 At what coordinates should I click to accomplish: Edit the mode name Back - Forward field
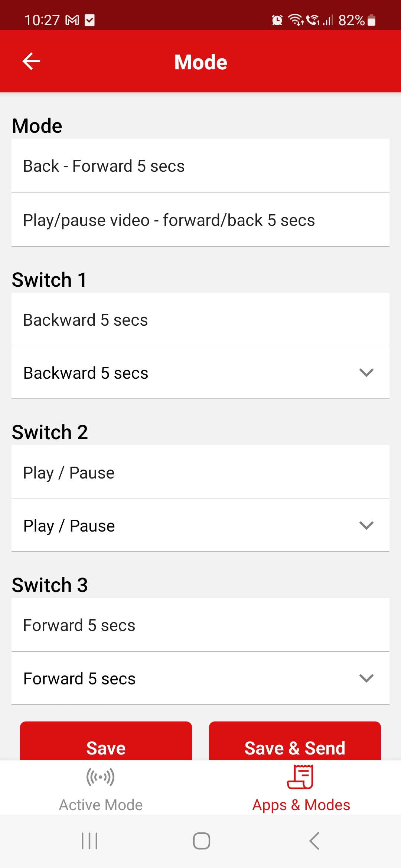200,165
